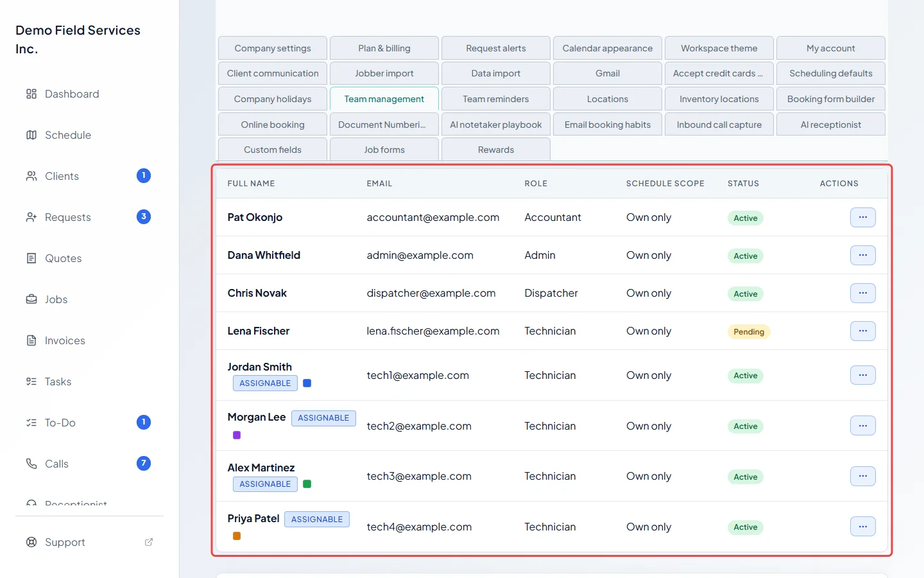Open Quotes via its document icon
The width and height of the screenshot is (924, 578).
[x=31, y=258]
